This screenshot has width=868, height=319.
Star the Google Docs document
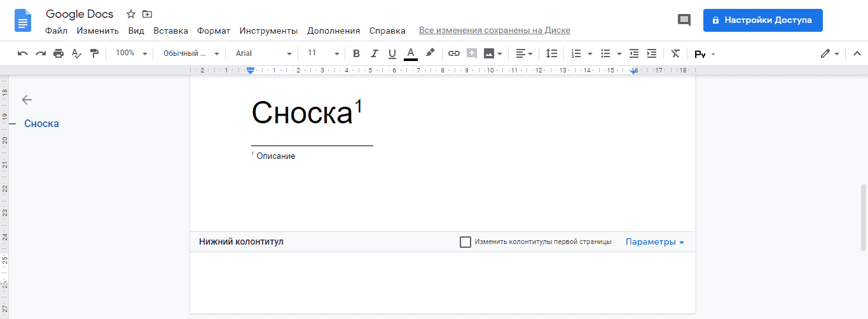point(131,14)
